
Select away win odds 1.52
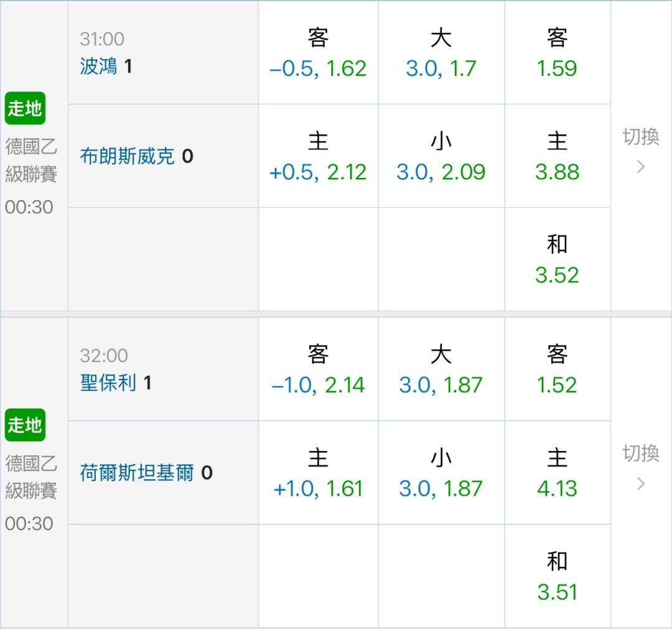coord(557,370)
